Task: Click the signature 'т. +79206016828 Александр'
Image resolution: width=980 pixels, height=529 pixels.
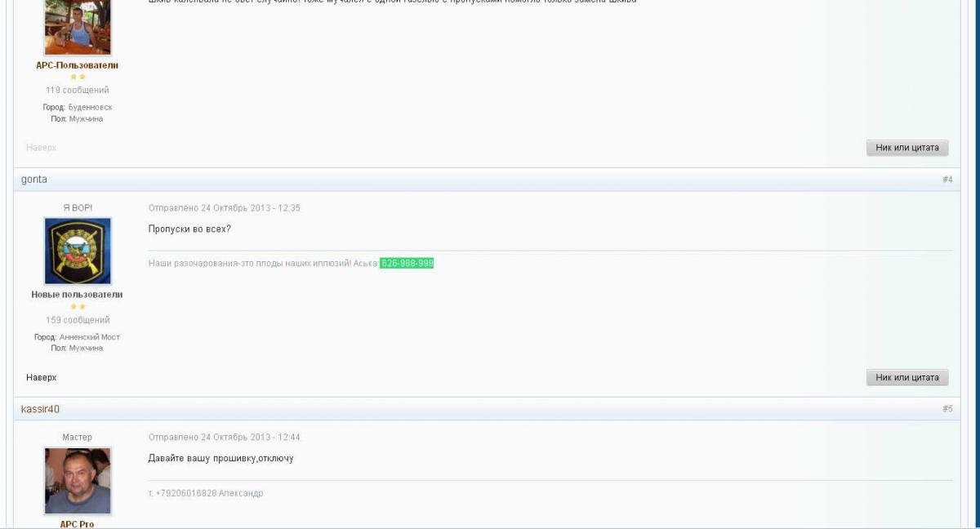Action: pos(206,493)
